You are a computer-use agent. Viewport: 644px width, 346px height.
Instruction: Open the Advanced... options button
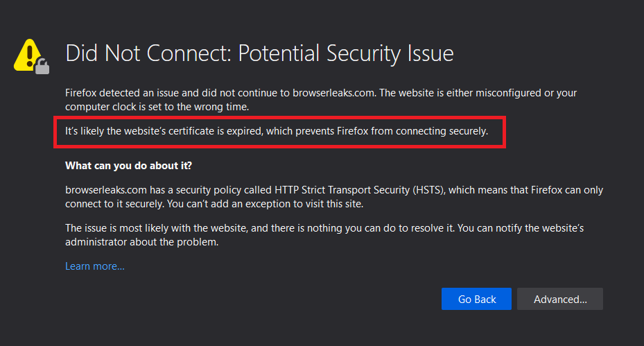(x=560, y=299)
